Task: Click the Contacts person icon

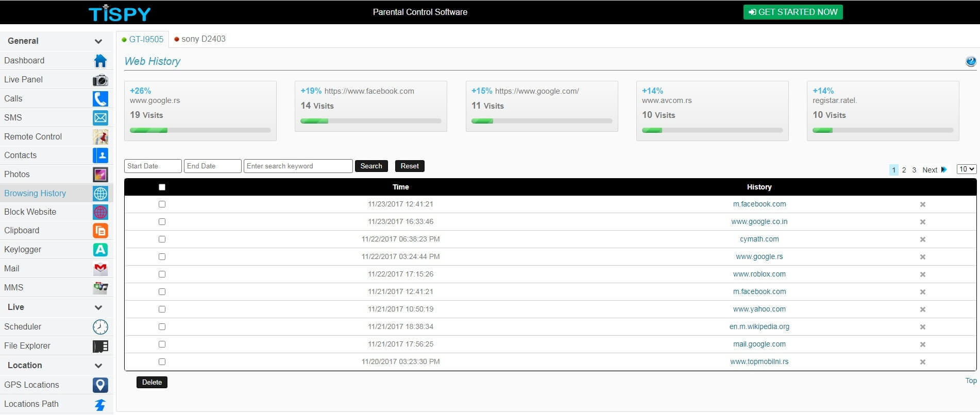Action: click(x=100, y=155)
